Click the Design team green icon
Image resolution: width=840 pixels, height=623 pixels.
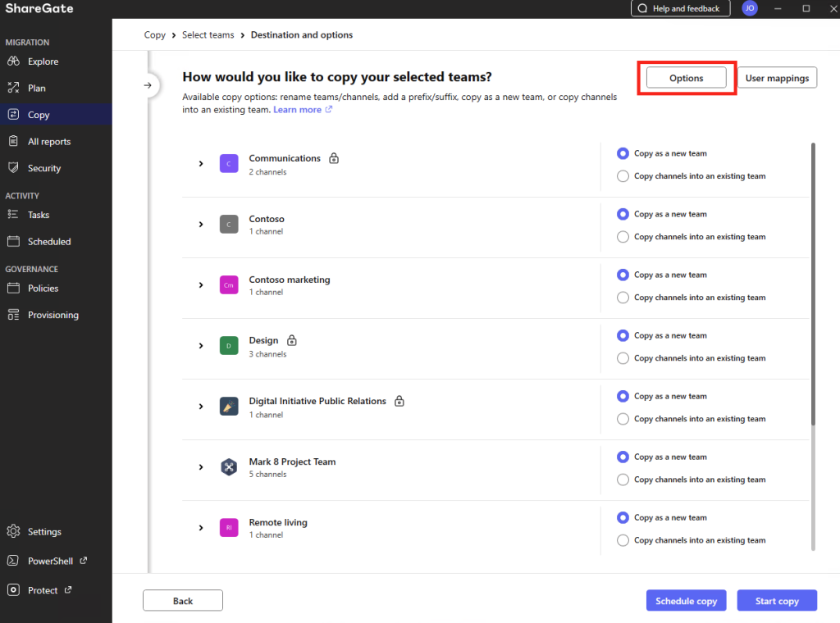tap(229, 346)
